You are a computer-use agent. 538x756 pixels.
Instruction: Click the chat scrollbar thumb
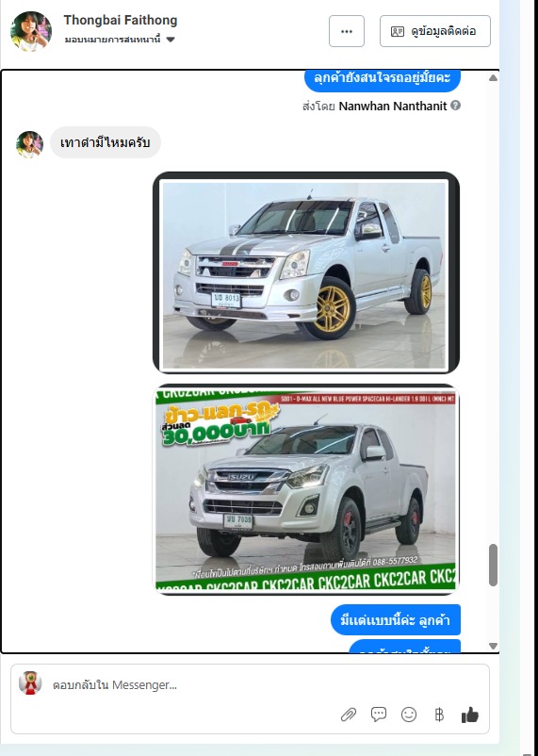point(493,565)
